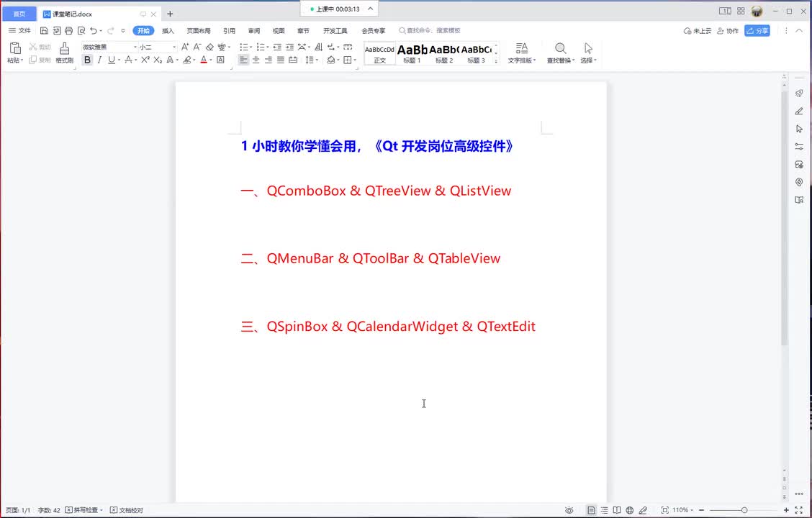Open the Page Layout (页面布局) tab
This screenshot has height=518, width=812.
(199, 30)
